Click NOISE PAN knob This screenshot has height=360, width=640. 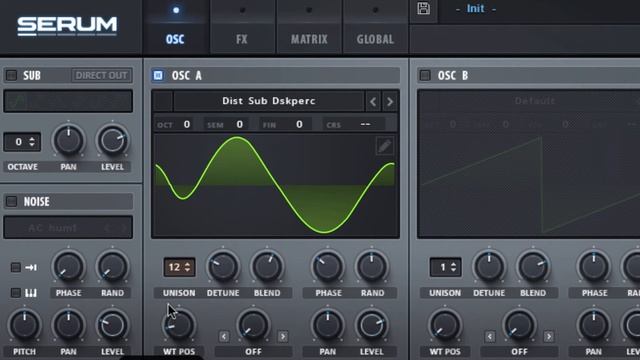69,325
